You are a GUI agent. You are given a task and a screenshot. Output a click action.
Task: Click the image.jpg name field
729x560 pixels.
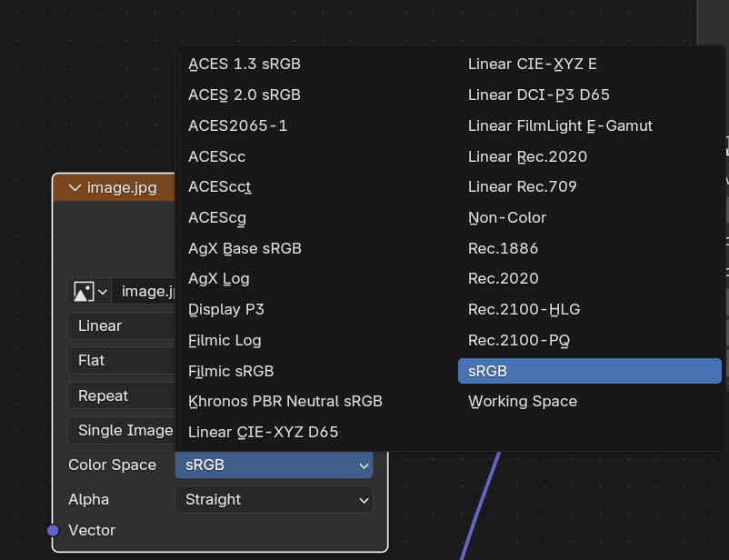tap(145, 291)
